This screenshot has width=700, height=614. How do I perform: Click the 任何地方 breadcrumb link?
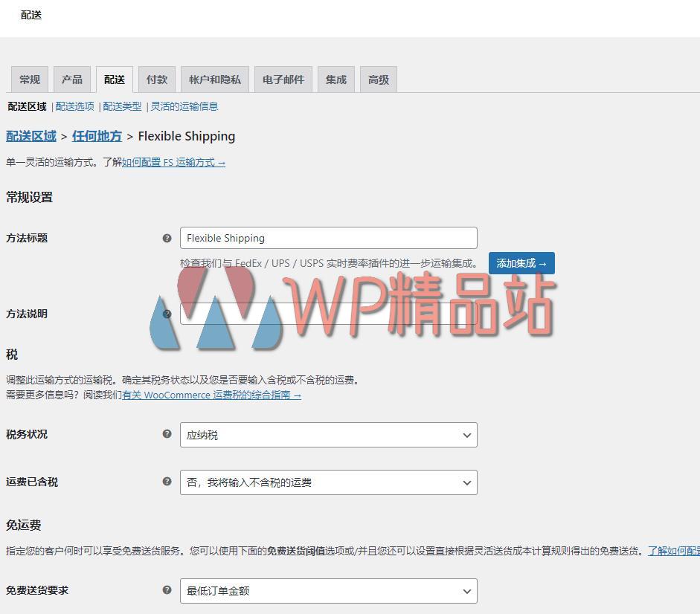click(97, 136)
